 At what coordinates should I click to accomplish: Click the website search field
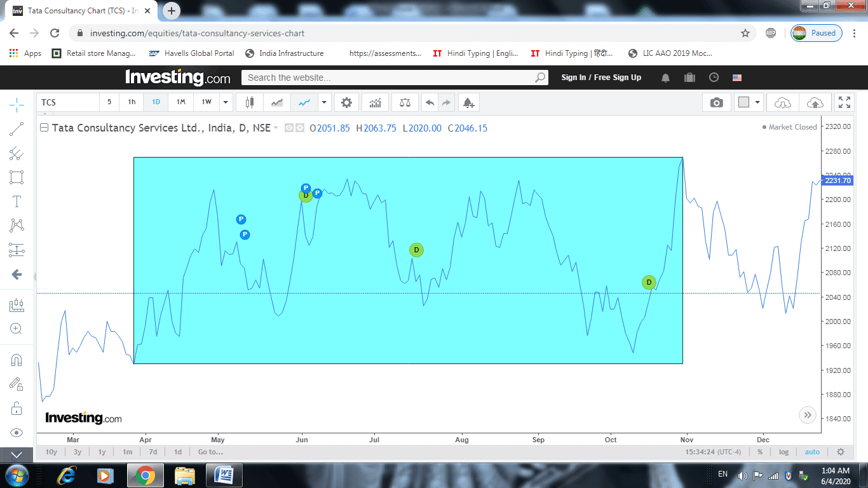coord(394,78)
